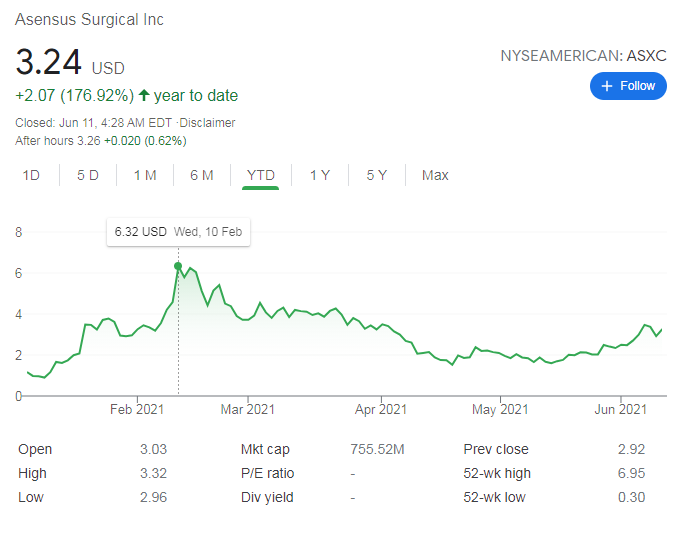Click the May 2021 axis label
The width and height of the screenshot is (684, 534).
pyautogui.click(x=500, y=409)
